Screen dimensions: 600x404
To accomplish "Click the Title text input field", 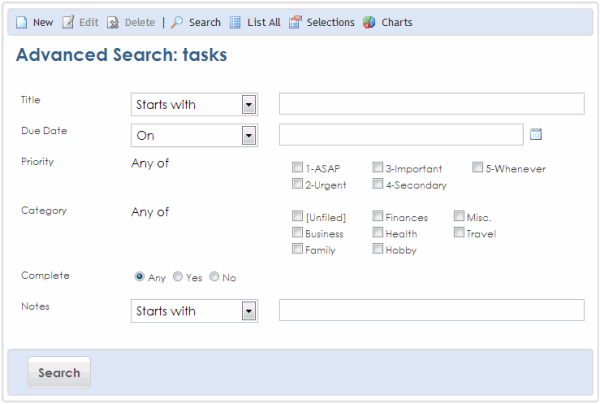I will pos(432,104).
